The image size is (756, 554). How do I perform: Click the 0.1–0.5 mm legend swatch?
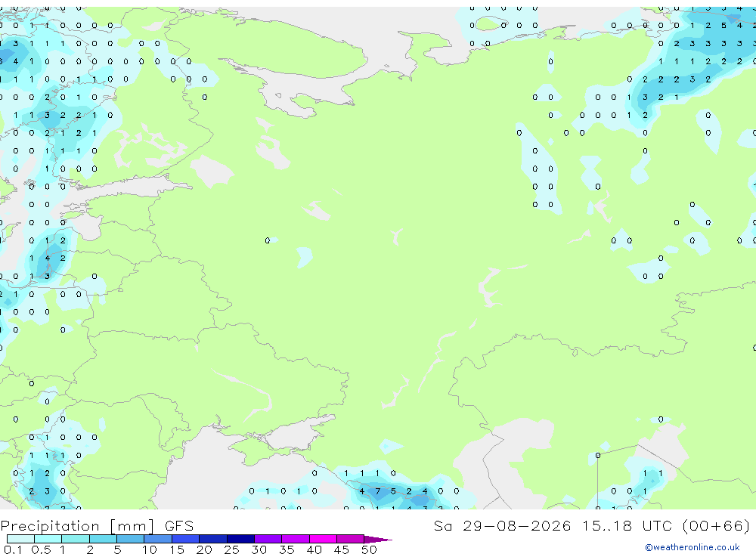pos(20,539)
